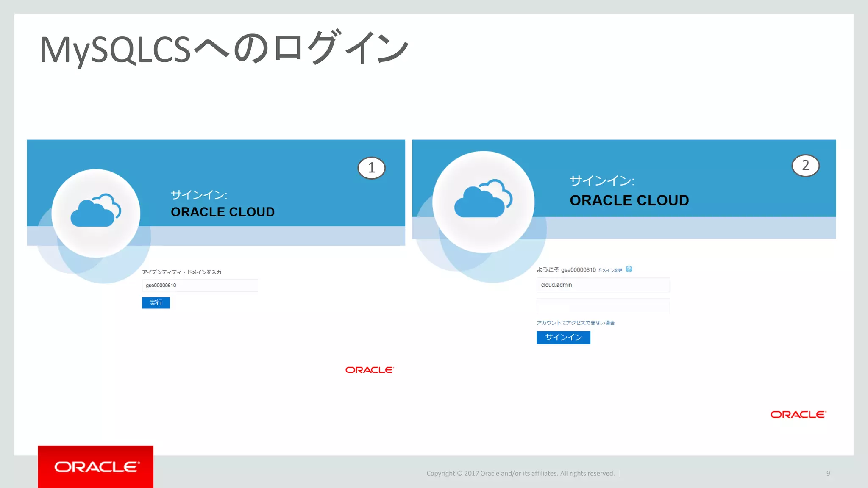The height and width of the screenshot is (488, 868).
Task: Click the help question mark icon
Action: (629, 269)
